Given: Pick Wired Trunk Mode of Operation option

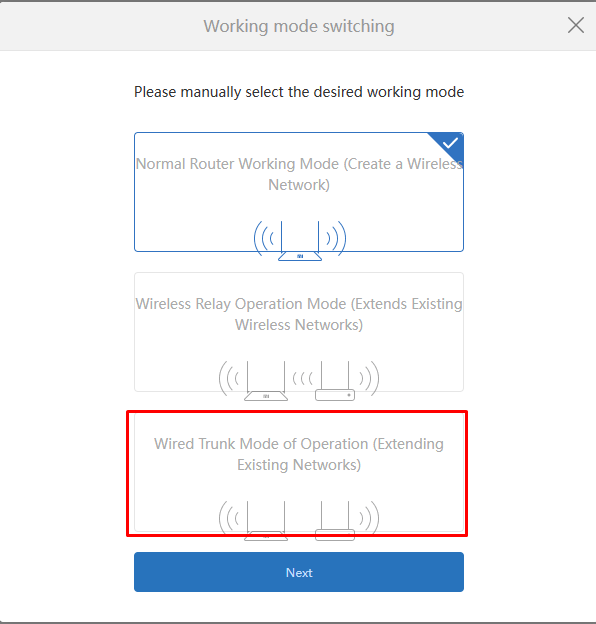Looking at the screenshot, I should point(299,472).
